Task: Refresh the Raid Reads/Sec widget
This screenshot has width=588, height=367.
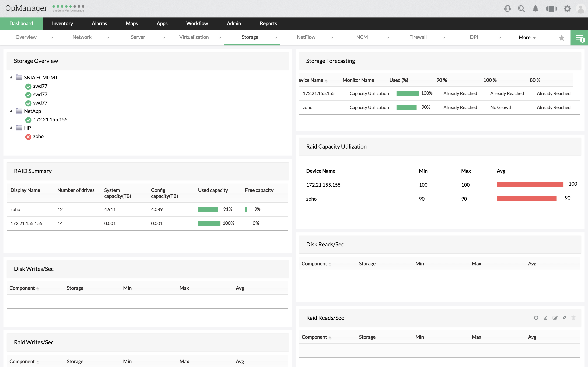Action: click(536, 318)
